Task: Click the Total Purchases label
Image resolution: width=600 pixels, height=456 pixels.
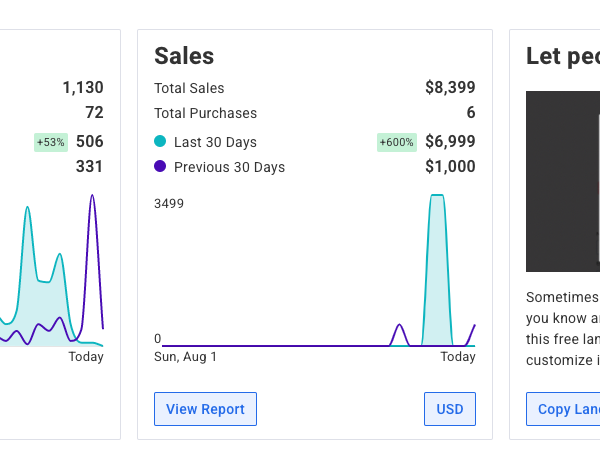Action: [x=205, y=113]
